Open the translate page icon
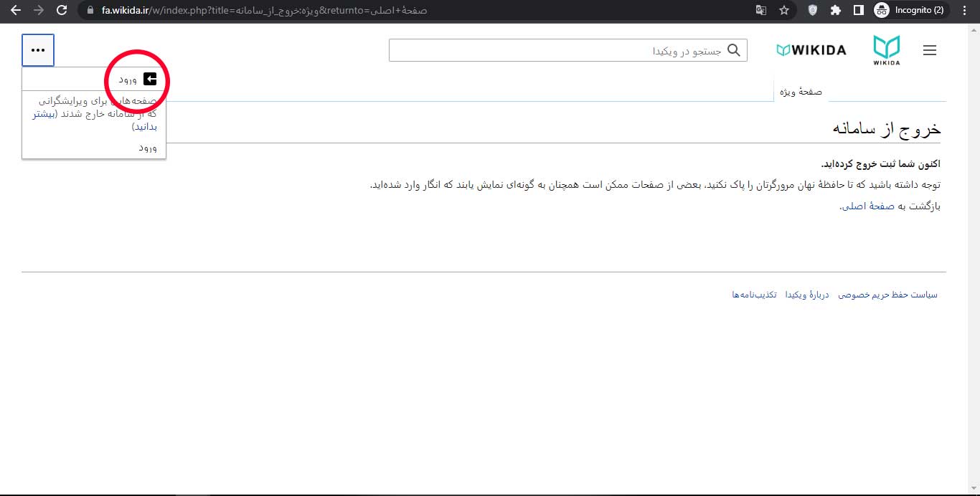Viewport: 980px width, 496px height. pos(761,11)
